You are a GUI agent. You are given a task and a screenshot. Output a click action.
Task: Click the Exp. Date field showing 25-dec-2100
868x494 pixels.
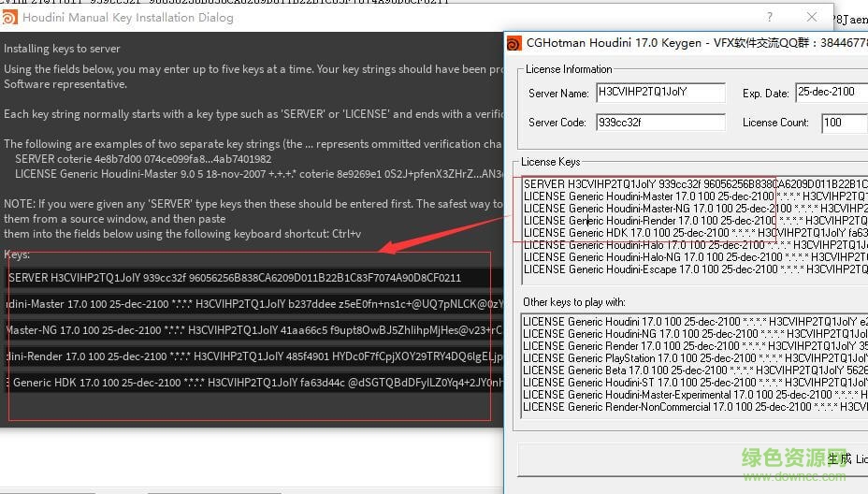click(x=832, y=93)
